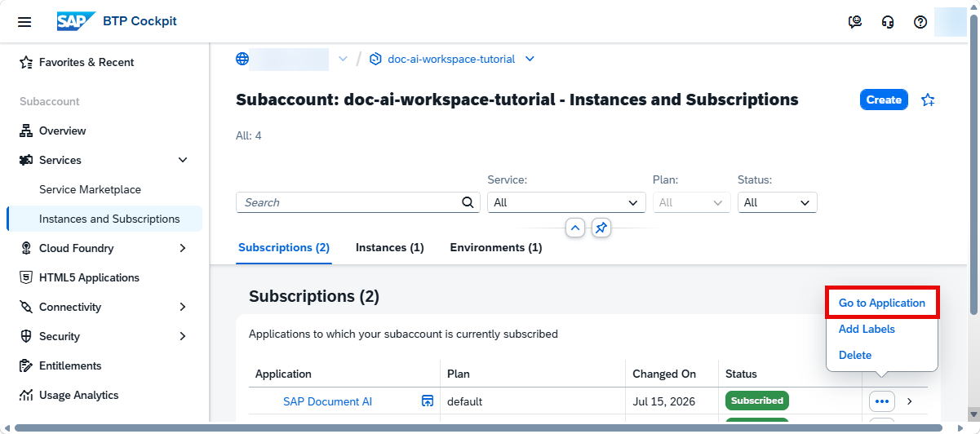The image size is (980, 434).
Task: Switch to the Environments (1) tab
Action: tap(496, 247)
